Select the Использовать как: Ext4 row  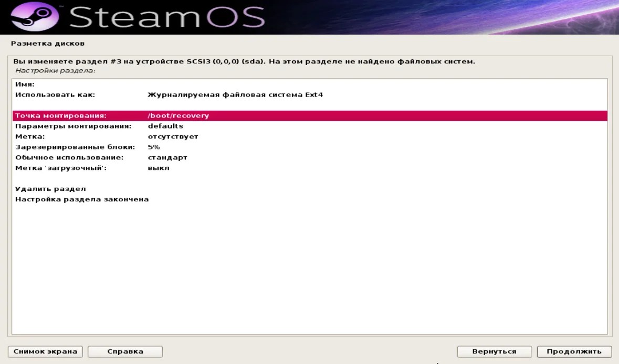click(x=310, y=94)
